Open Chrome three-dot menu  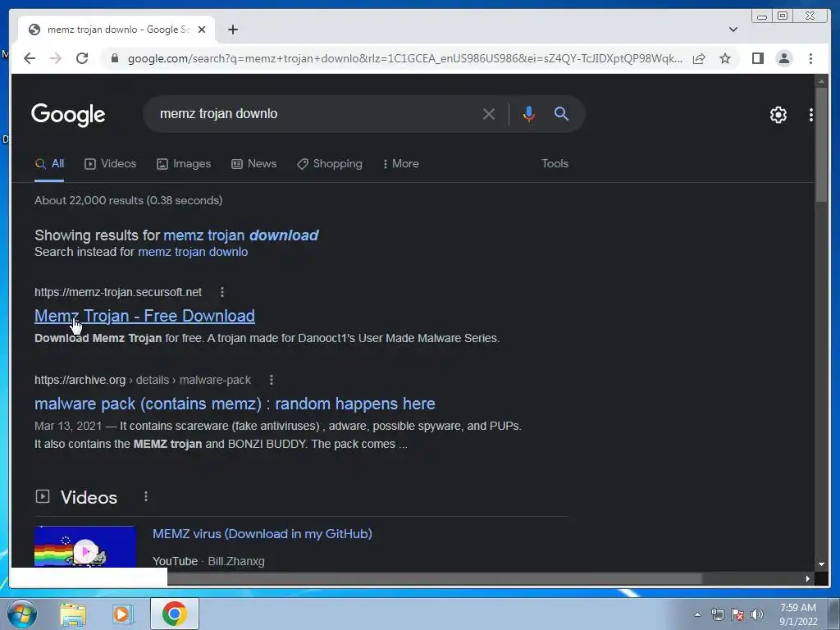(810, 58)
